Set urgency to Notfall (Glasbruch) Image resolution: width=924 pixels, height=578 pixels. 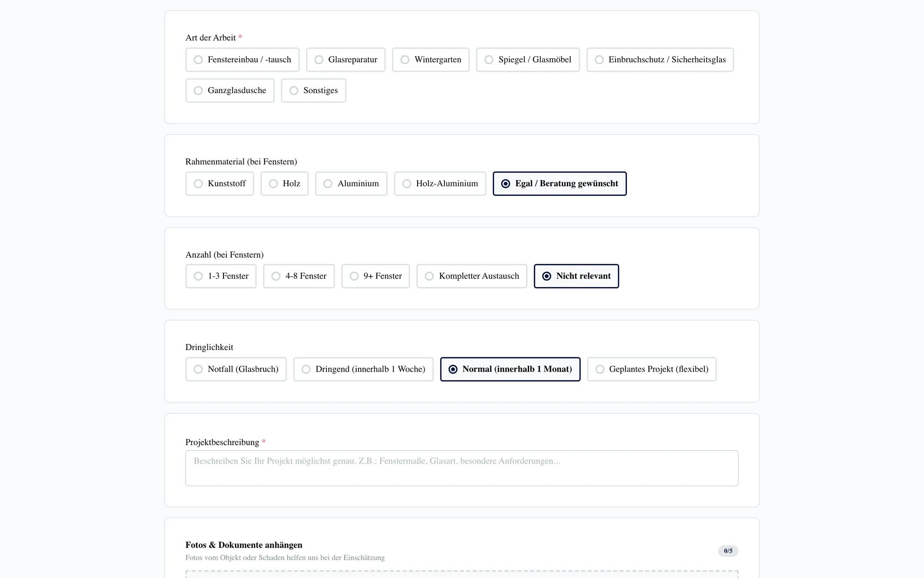pyautogui.click(x=236, y=369)
